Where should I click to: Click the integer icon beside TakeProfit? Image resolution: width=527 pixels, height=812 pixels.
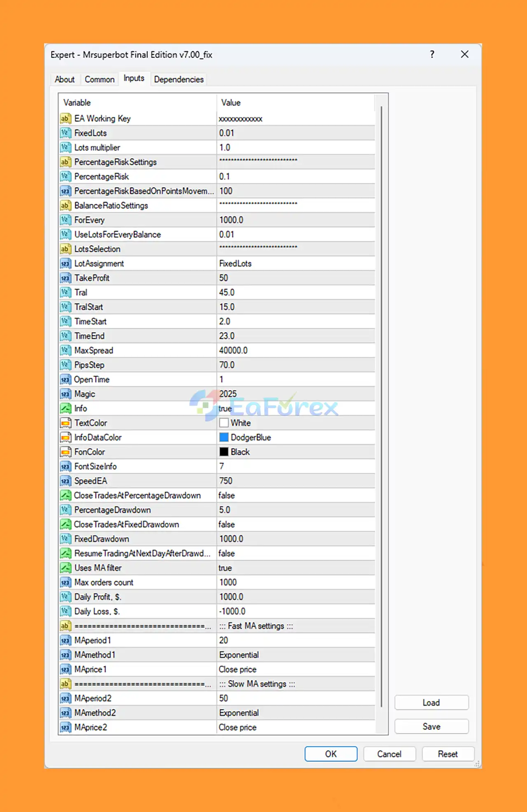(65, 278)
